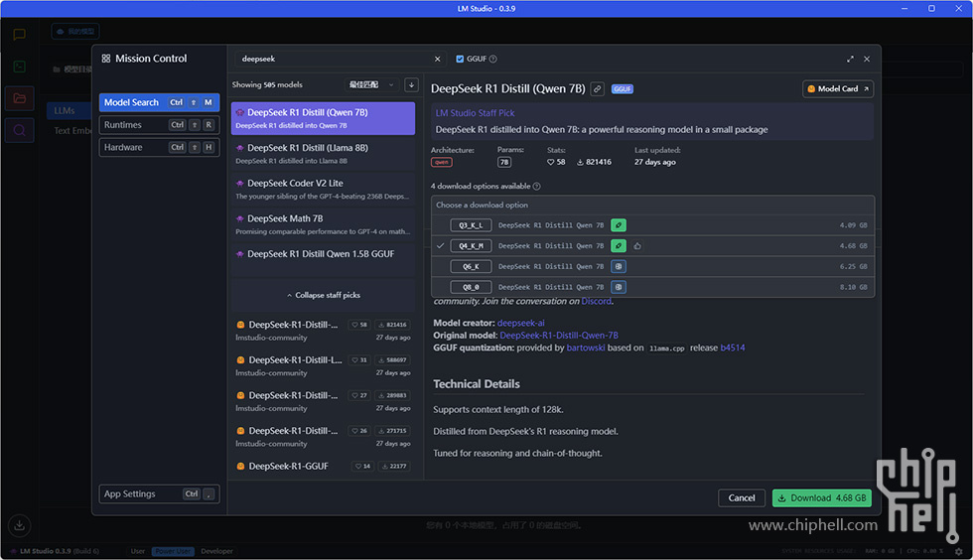973x560 pixels.
Task: Click Download 4.68 GB button
Action: point(822,497)
